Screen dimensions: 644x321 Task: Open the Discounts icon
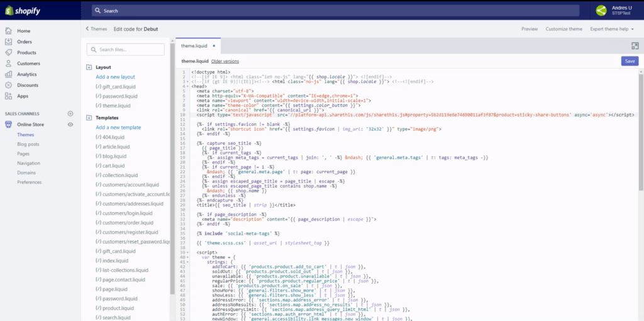(8, 85)
